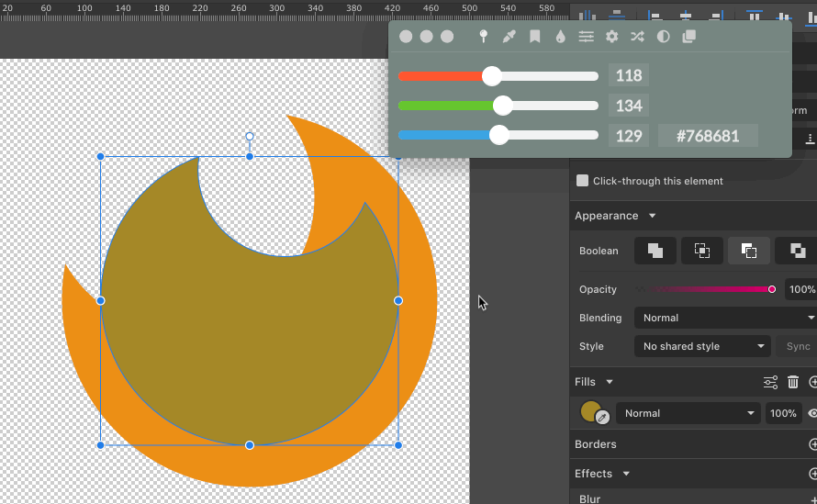
Task: Click the red value field 118
Action: 629,75
